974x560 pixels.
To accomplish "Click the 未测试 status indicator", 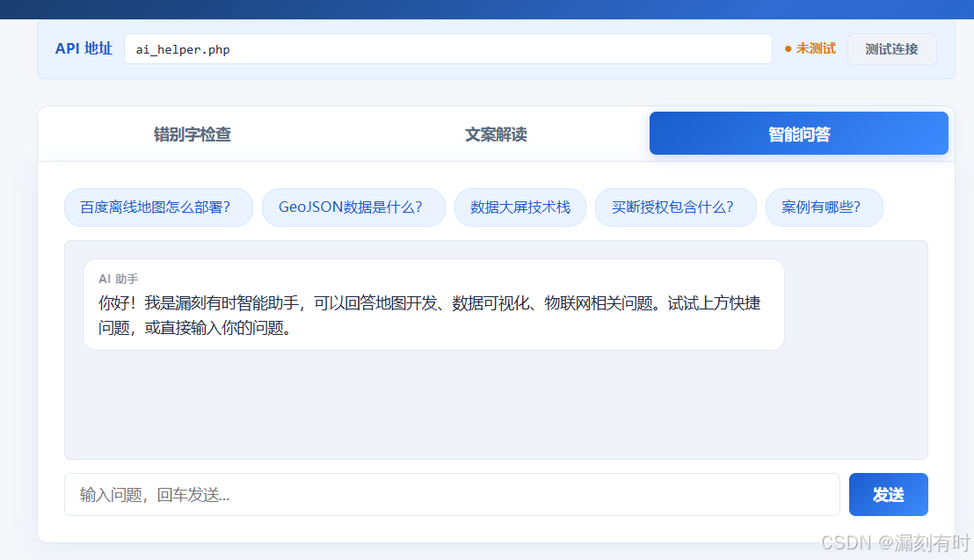I will (810, 49).
